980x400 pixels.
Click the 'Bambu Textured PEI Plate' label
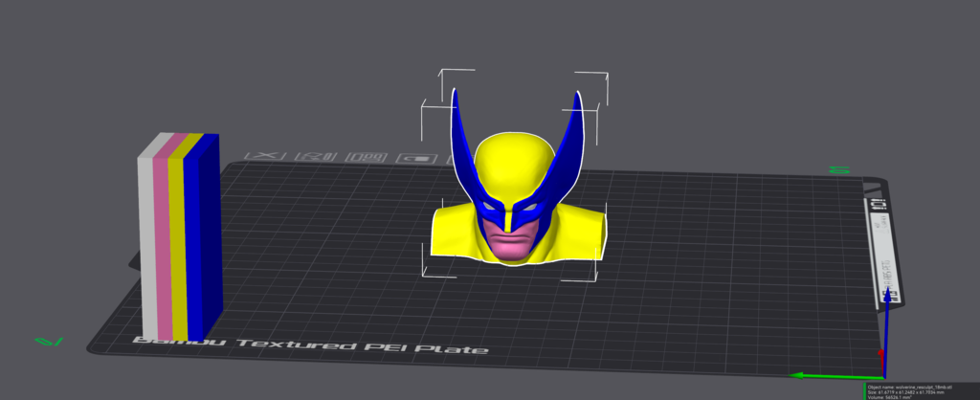[311, 345]
